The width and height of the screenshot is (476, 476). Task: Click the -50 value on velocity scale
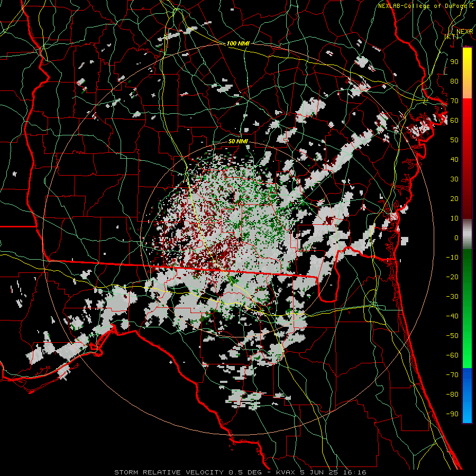click(x=452, y=336)
